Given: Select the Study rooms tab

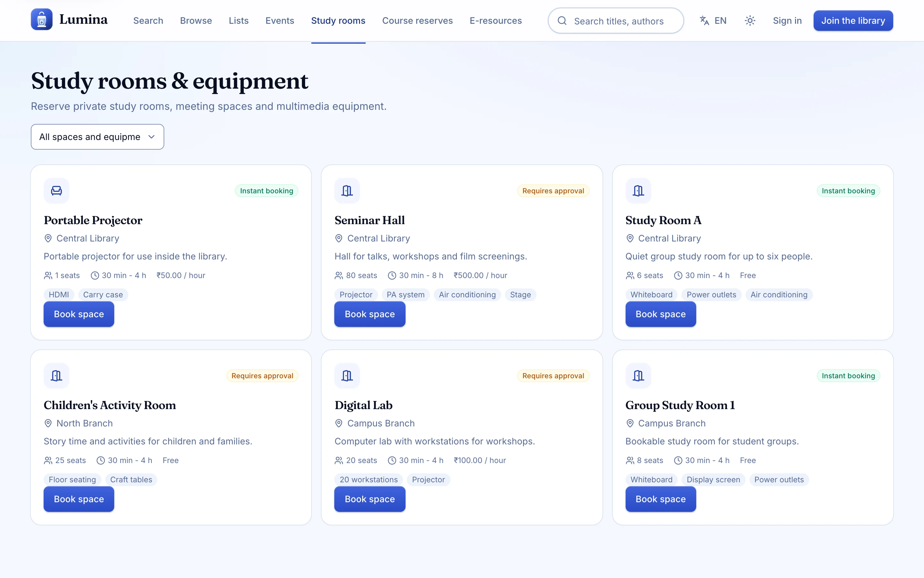Looking at the screenshot, I should point(338,21).
